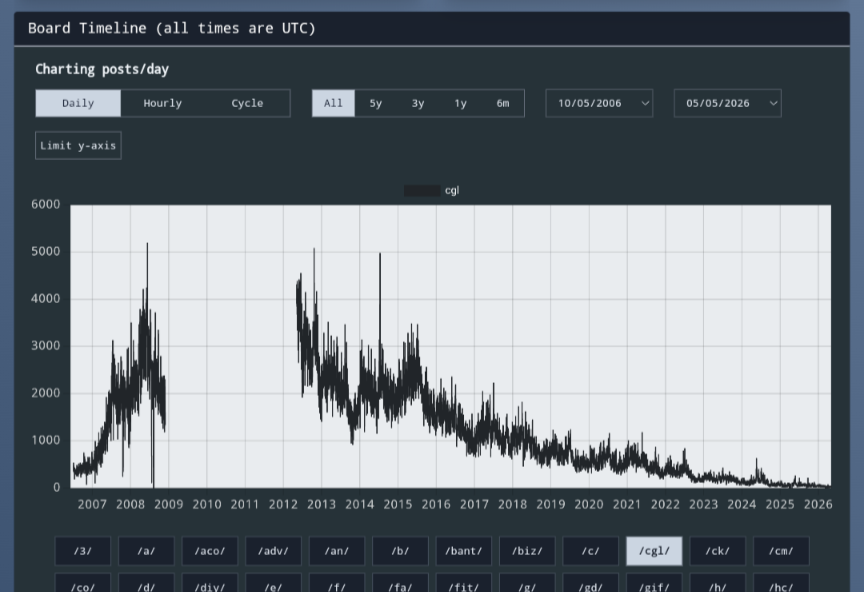Choose the 3y time range
Image resolution: width=864 pixels, height=592 pixels.
418,103
